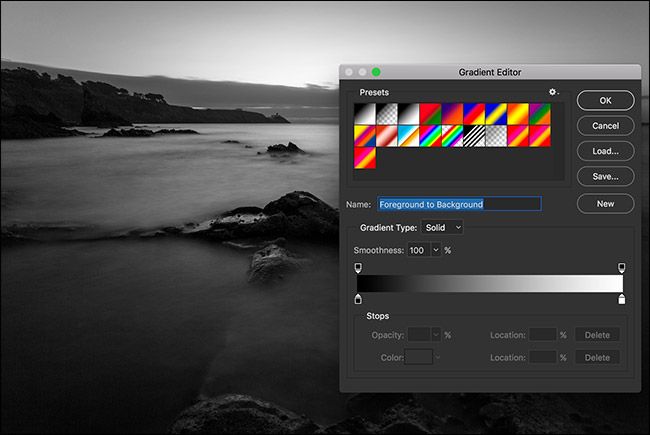This screenshot has height=435, width=650.
Task: Expand the Smoothness percentage dropdown arrow
Action: 436,250
